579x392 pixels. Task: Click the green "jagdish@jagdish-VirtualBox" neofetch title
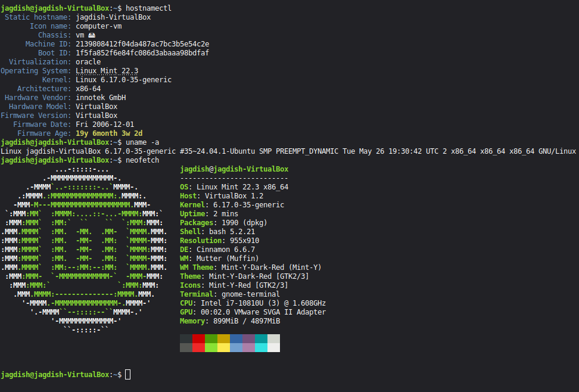pos(234,169)
